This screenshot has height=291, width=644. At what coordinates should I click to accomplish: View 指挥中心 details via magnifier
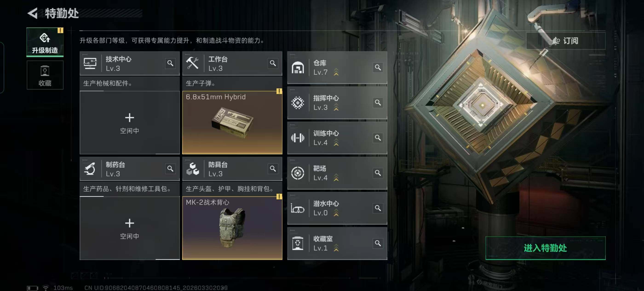pos(378,103)
